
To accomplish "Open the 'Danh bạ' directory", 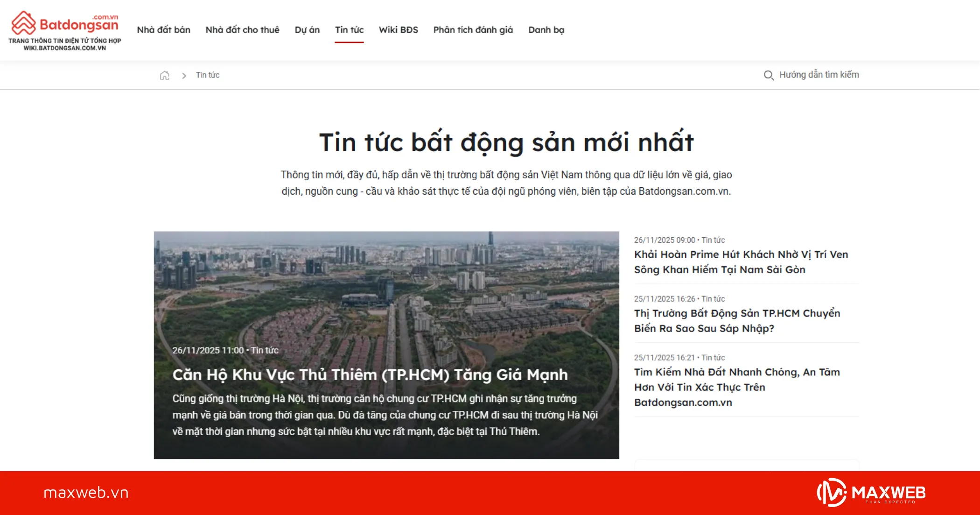I will tap(546, 29).
